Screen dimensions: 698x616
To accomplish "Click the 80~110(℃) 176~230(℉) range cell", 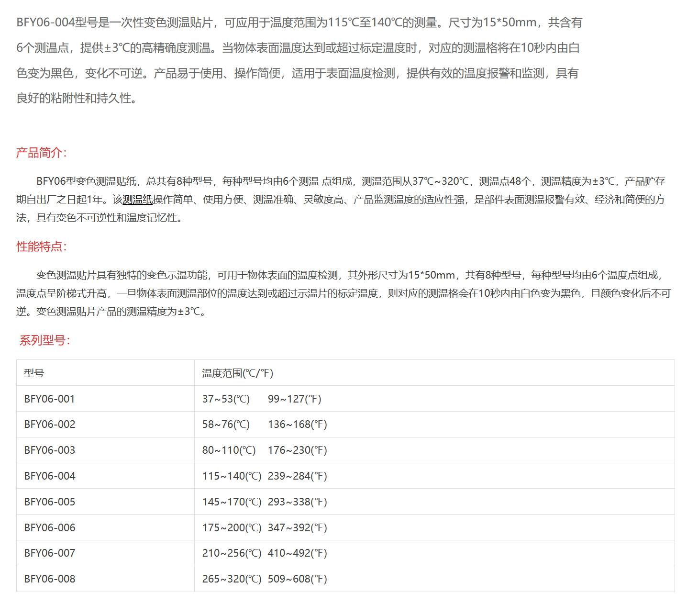I will coord(434,450).
